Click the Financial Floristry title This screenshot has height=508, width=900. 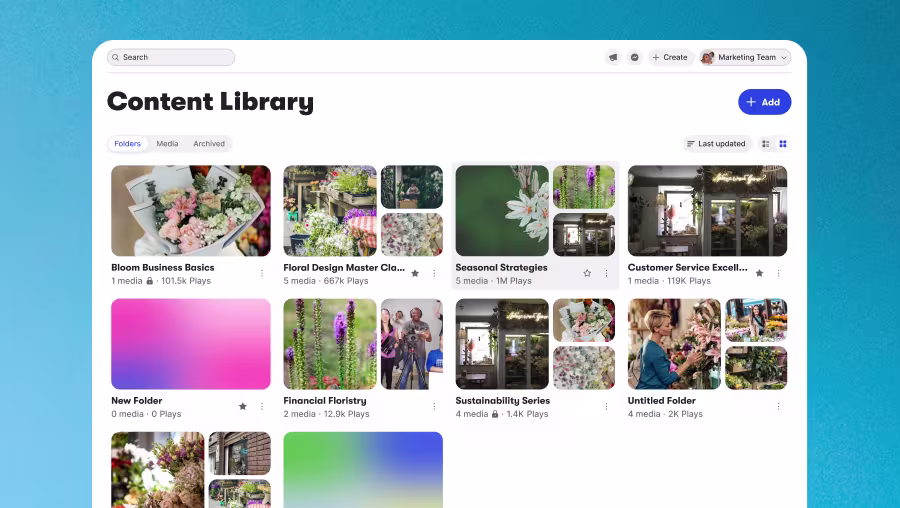[x=324, y=401]
